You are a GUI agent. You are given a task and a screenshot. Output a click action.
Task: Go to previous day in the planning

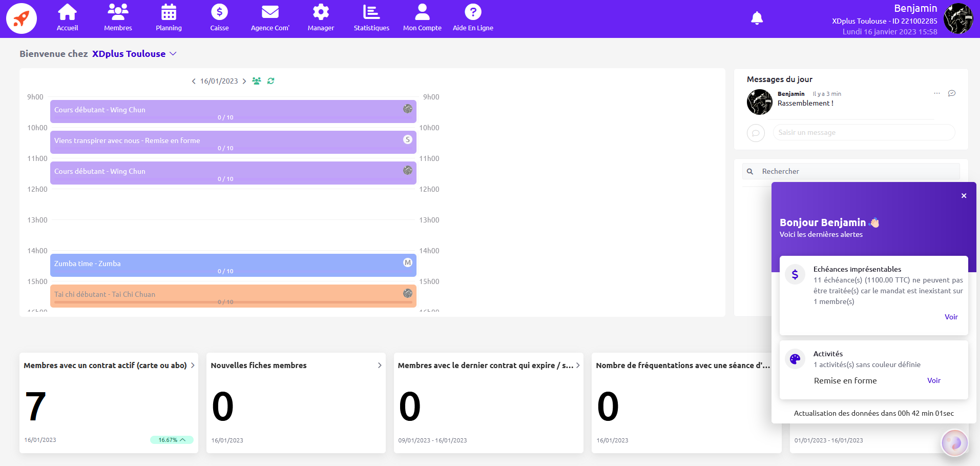coord(194,81)
